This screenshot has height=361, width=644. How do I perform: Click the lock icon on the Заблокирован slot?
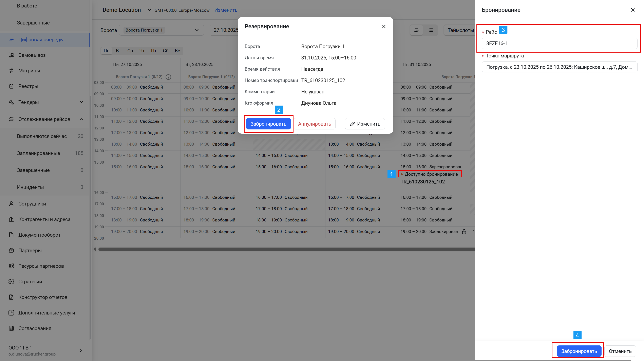[464, 232]
